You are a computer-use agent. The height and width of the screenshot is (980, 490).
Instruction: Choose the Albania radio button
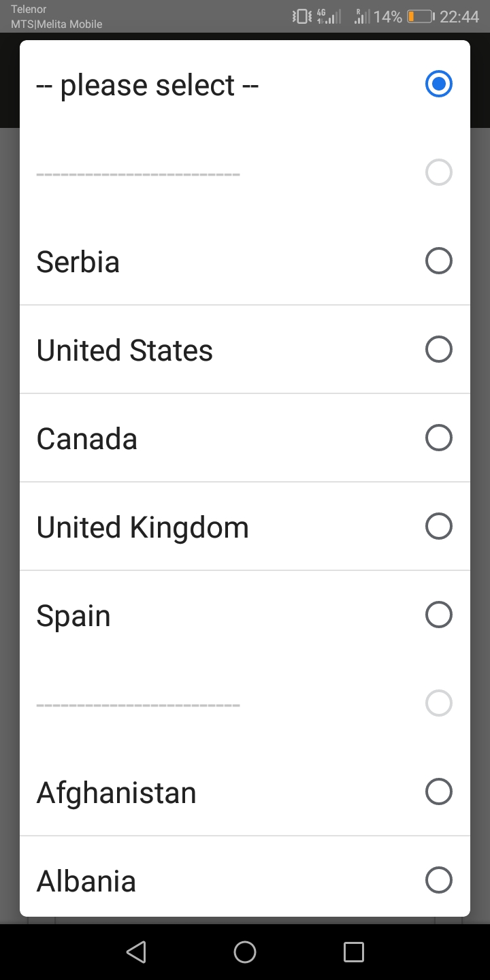pyautogui.click(x=438, y=880)
